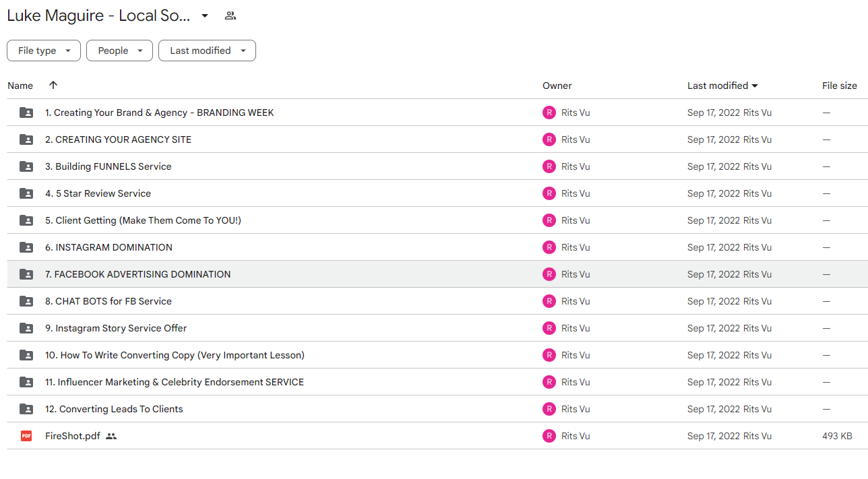Open '2. CREATING YOUR AGENCY SITE' folder
The height and width of the screenshot is (479, 868).
click(x=118, y=139)
